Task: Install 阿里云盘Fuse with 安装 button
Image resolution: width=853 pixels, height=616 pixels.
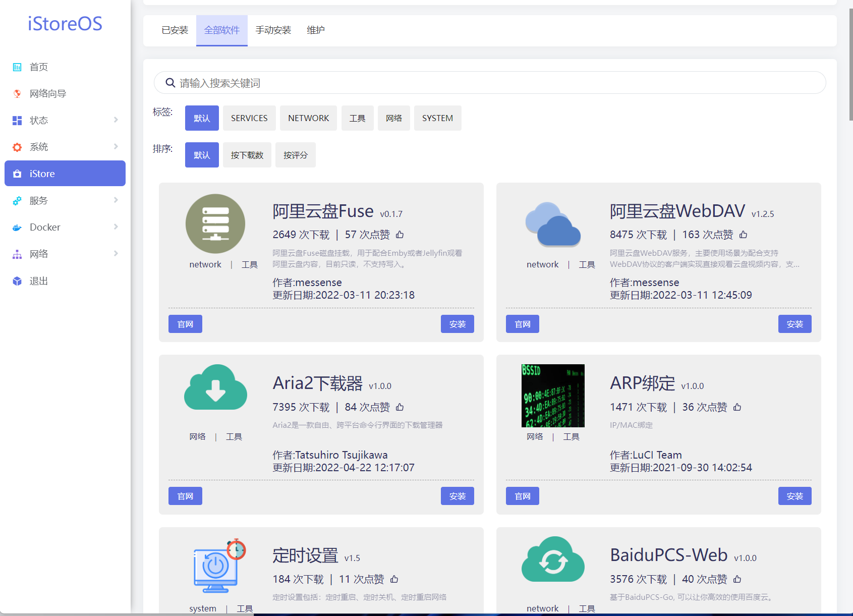Action: coord(458,324)
